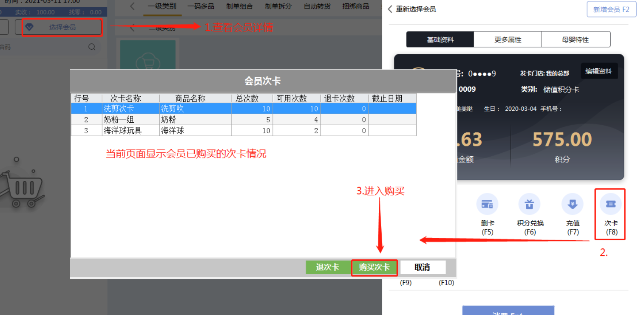Click 退次卡 to refund a times-card

pyautogui.click(x=328, y=267)
